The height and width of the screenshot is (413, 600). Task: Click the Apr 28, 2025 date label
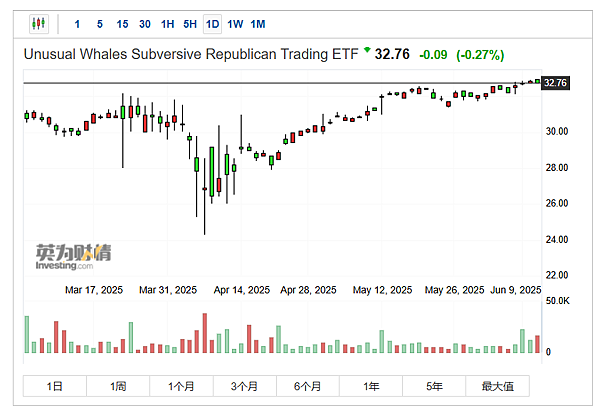(308, 290)
